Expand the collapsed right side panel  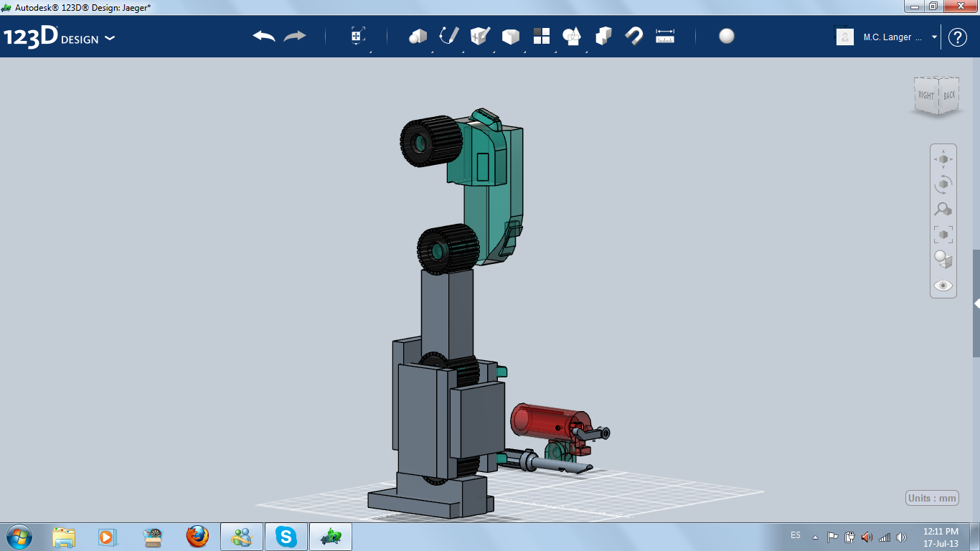pyautogui.click(x=976, y=303)
